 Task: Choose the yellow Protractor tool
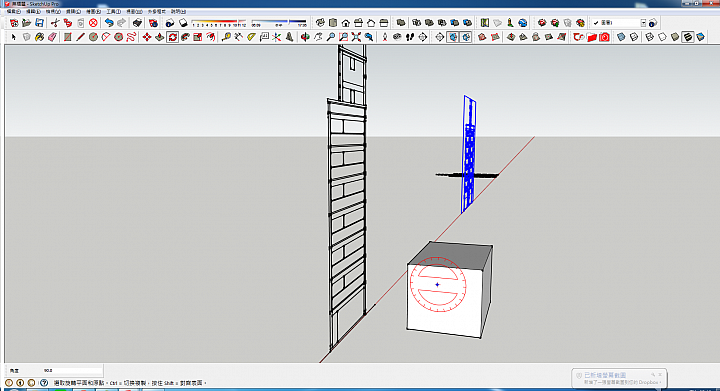point(251,37)
